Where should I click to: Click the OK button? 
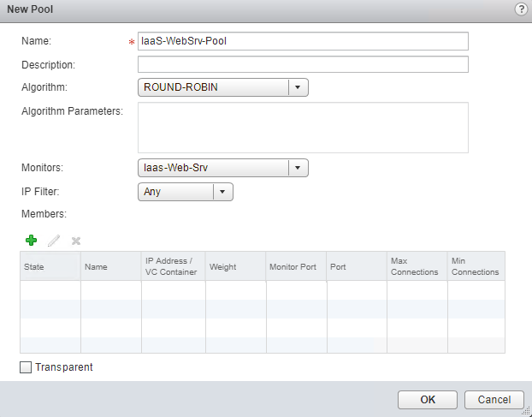[428, 399]
